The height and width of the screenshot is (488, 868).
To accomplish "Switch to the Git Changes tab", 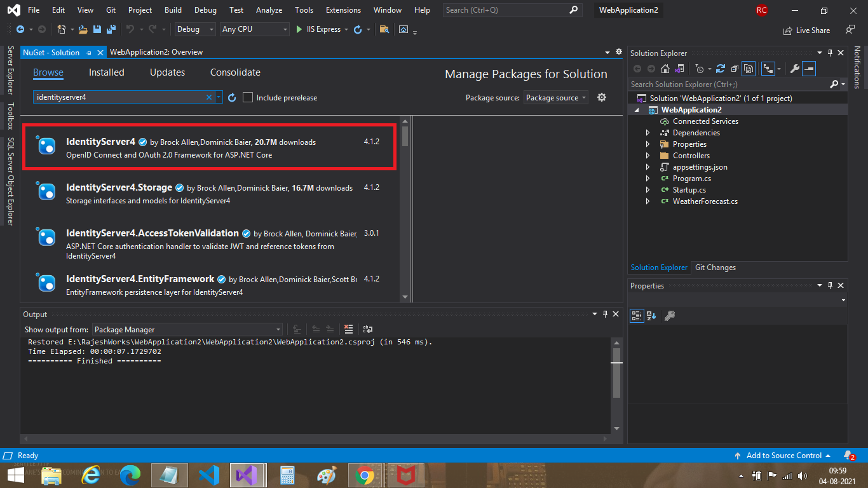I will pos(715,268).
